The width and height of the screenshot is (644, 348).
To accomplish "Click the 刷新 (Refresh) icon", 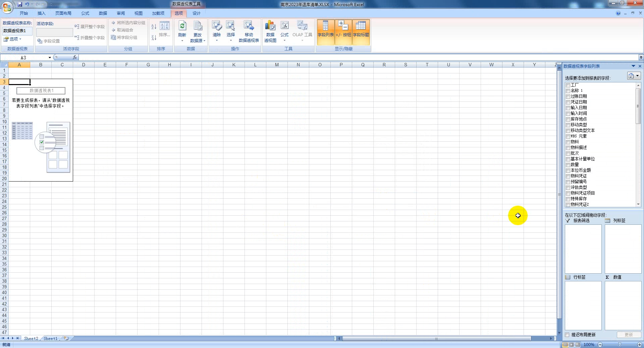I will click(x=182, y=26).
